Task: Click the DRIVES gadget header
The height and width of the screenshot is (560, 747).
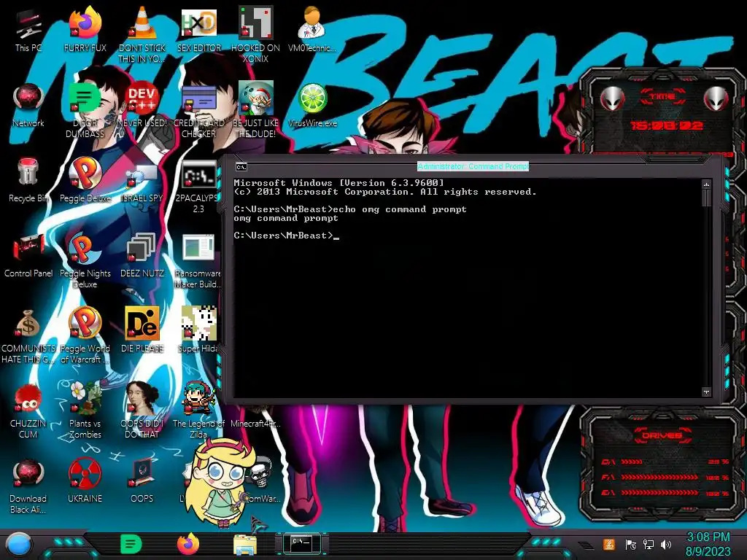Action: 662,435
